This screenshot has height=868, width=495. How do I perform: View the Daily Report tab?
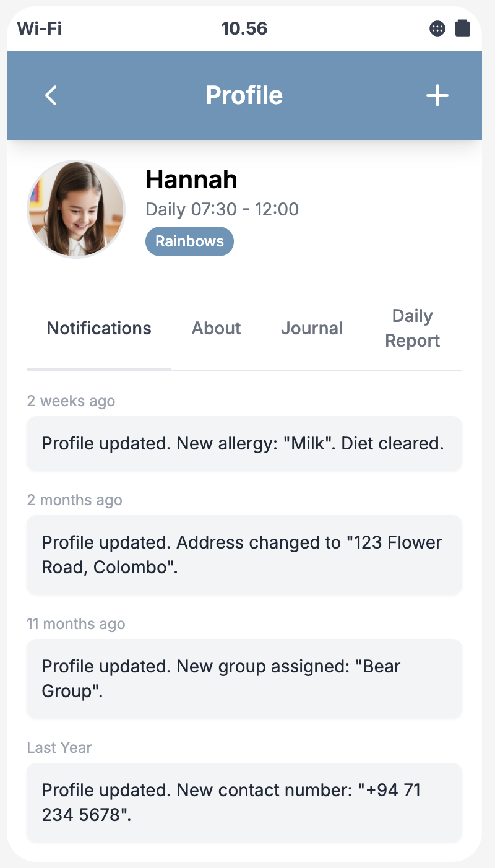412,328
